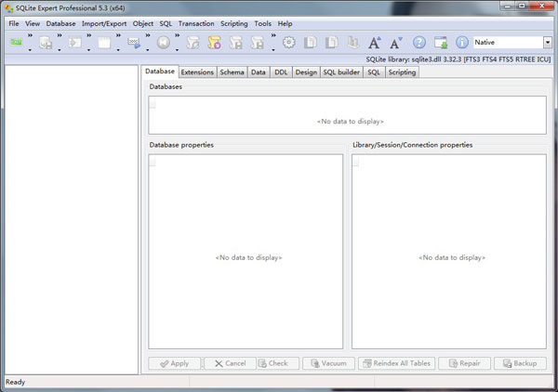This screenshot has width=558, height=392.
Task: Click the blue info icon
Action: [x=462, y=43]
